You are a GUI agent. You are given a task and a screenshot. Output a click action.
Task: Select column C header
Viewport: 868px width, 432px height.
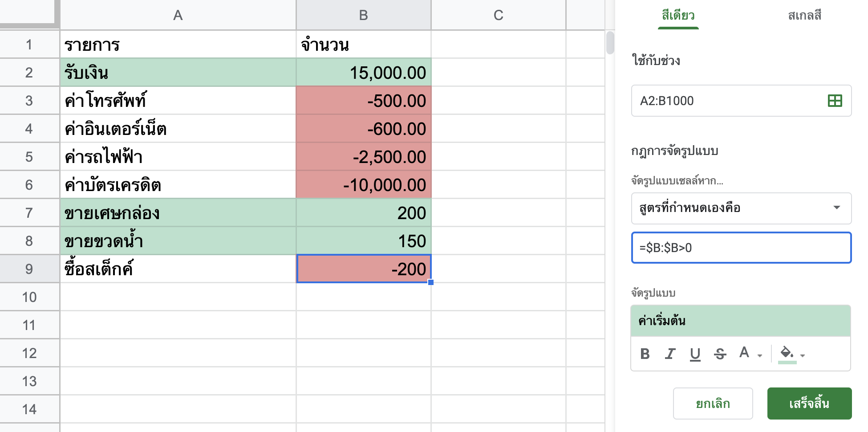(x=499, y=15)
